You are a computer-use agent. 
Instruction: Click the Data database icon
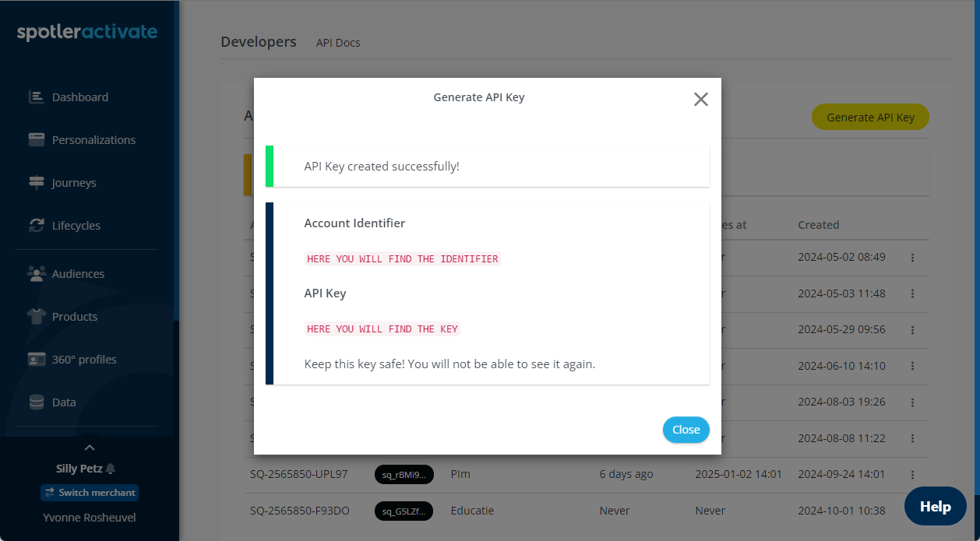37,402
